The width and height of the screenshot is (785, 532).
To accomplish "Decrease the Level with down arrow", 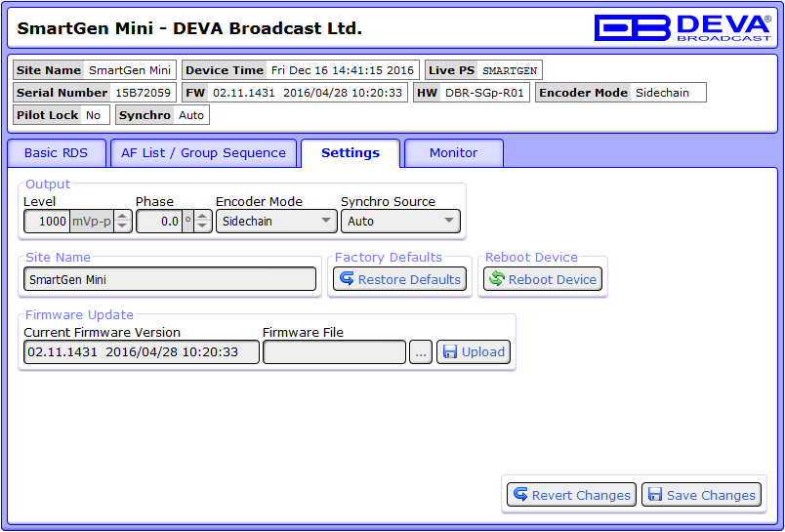I will pos(123,226).
